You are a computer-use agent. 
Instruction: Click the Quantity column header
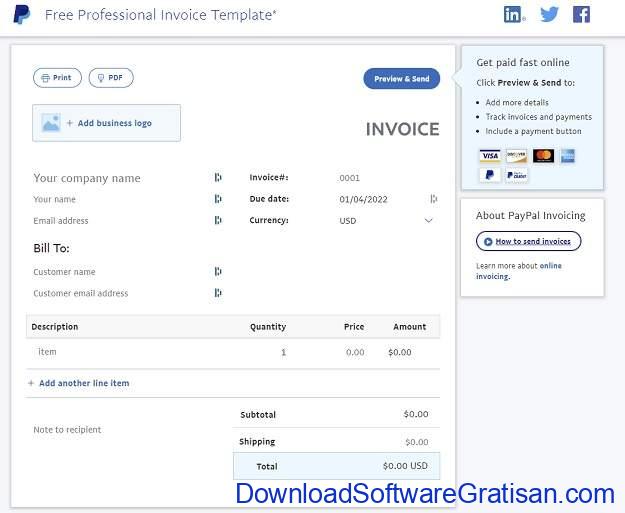268,326
